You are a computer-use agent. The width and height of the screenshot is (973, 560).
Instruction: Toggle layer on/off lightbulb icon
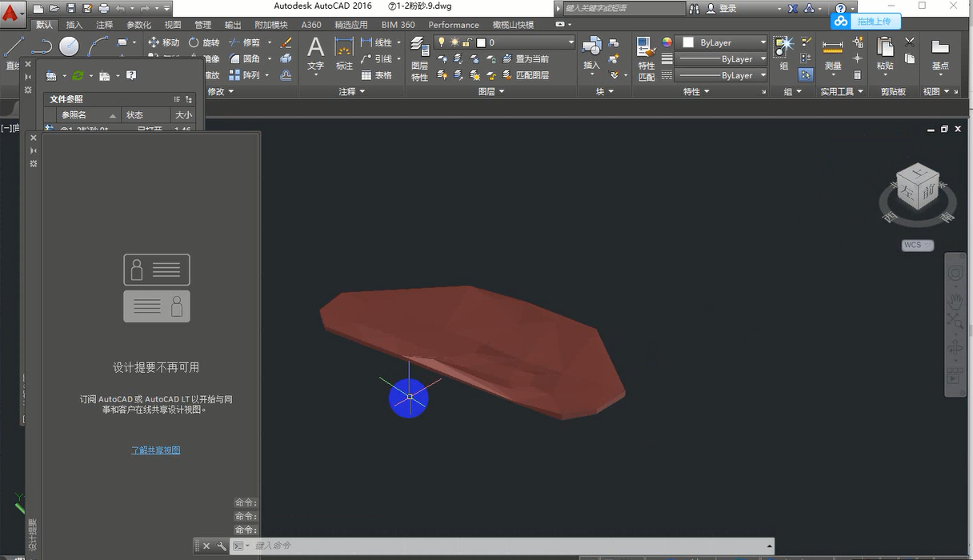(440, 42)
